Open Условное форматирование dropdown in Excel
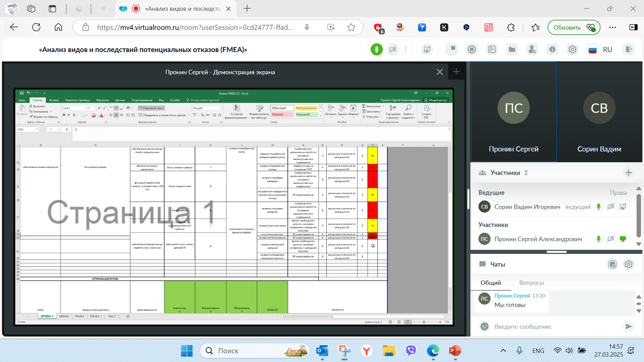The width and height of the screenshot is (644, 362). (x=236, y=113)
